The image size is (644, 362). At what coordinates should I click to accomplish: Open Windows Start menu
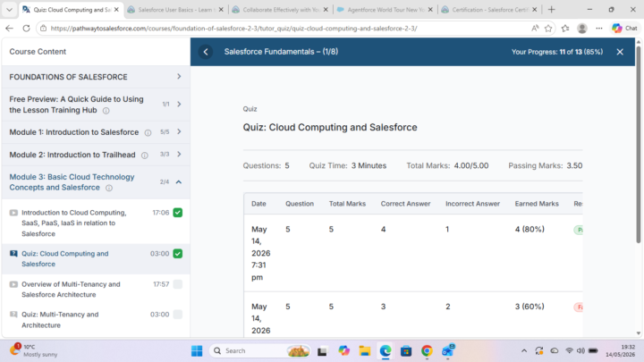coord(197,351)
